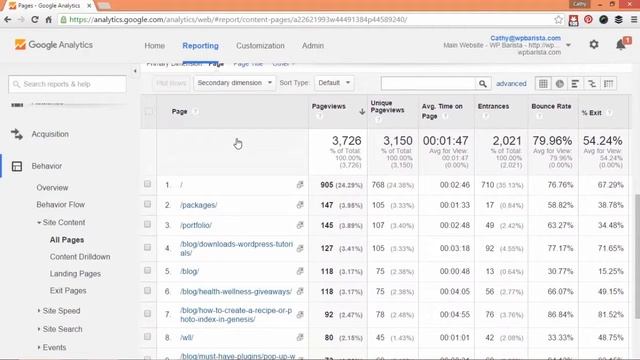
Task: Check the box for the /blog/ row
Action: pos(147,271)
